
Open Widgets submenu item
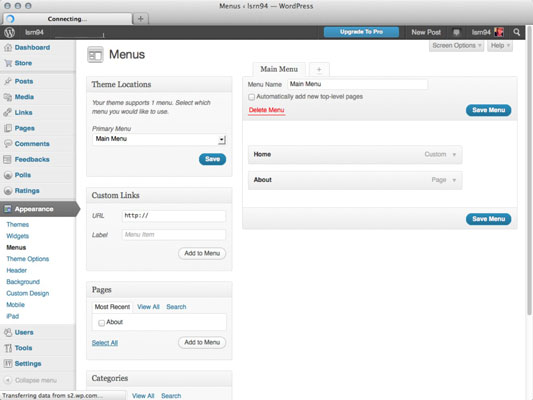(18, 236)
